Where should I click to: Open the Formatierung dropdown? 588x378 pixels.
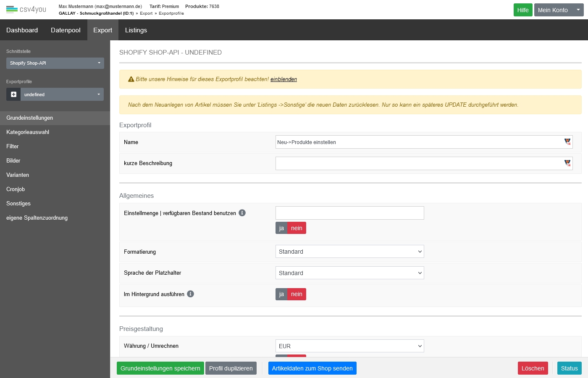tap(349, 252)
